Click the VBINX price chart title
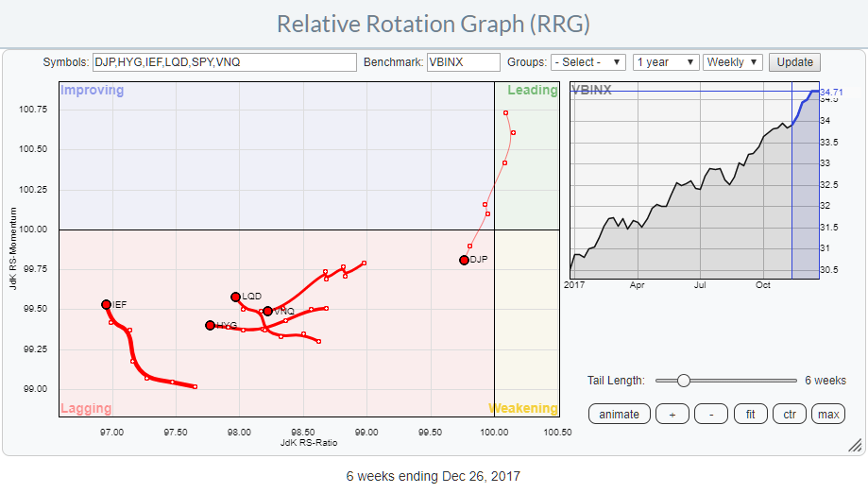Screen dimensions: 868x493 tap(592, 90)
